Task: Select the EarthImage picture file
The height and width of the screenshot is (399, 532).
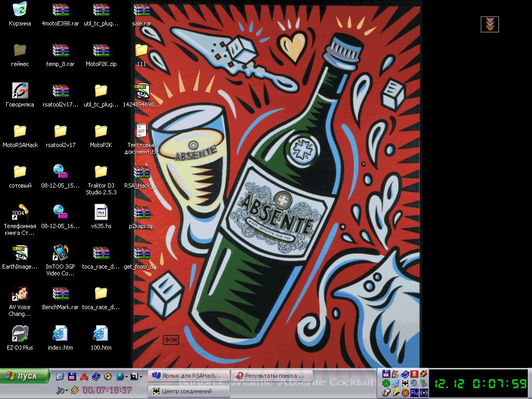Action: pyautogui.click(x=20, y=257)
